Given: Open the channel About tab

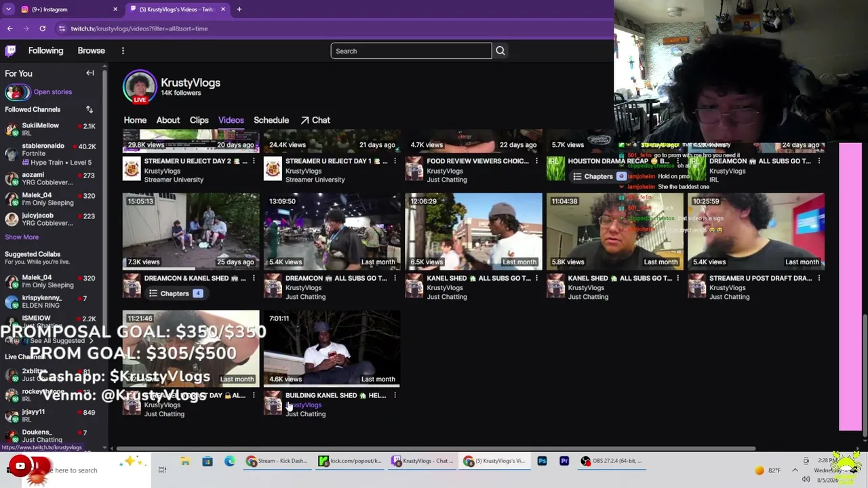Looking at the screenshot, I should (x=168, y=120).
